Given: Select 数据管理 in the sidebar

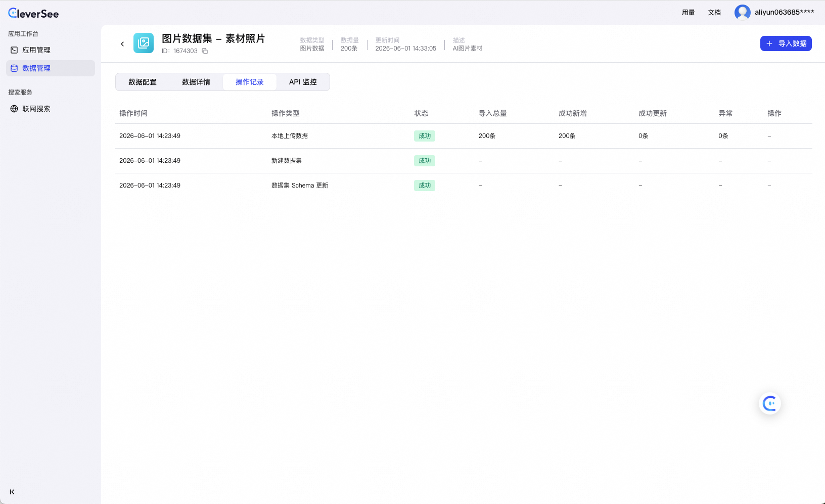Looking at the screenshot, I should pos(51,68).
